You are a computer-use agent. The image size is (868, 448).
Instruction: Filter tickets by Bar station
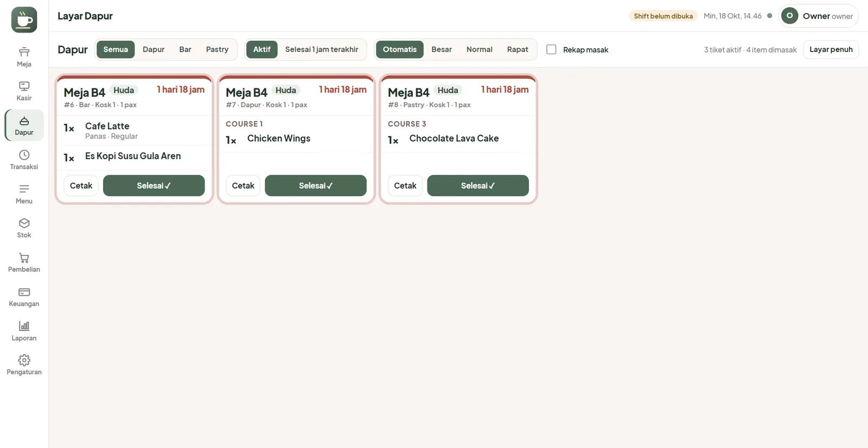click(185, 49)
